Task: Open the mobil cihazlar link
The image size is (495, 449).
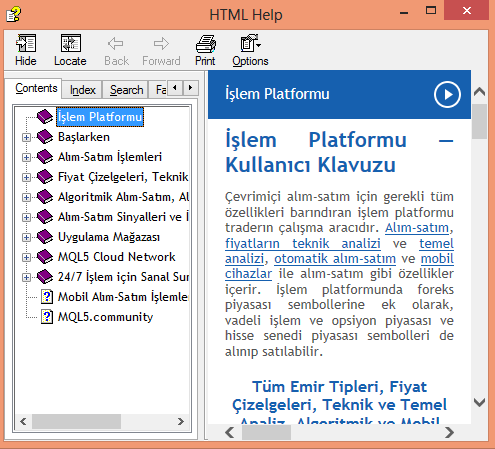Action: pos(437,259)
